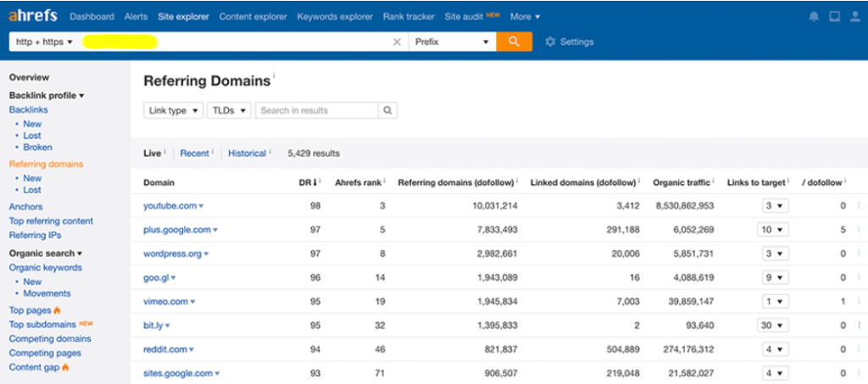Open Movements under Organic keywords
The width and height of the screenshot is (868, 384).
point(47,293)
